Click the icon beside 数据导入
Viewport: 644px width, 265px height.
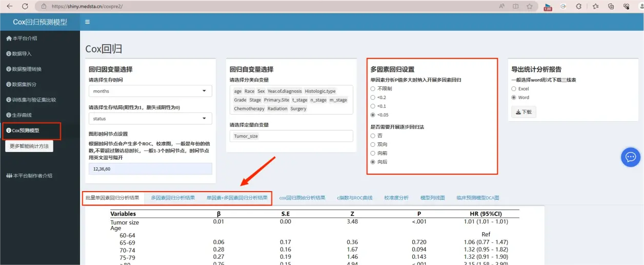tap(8, 53)
